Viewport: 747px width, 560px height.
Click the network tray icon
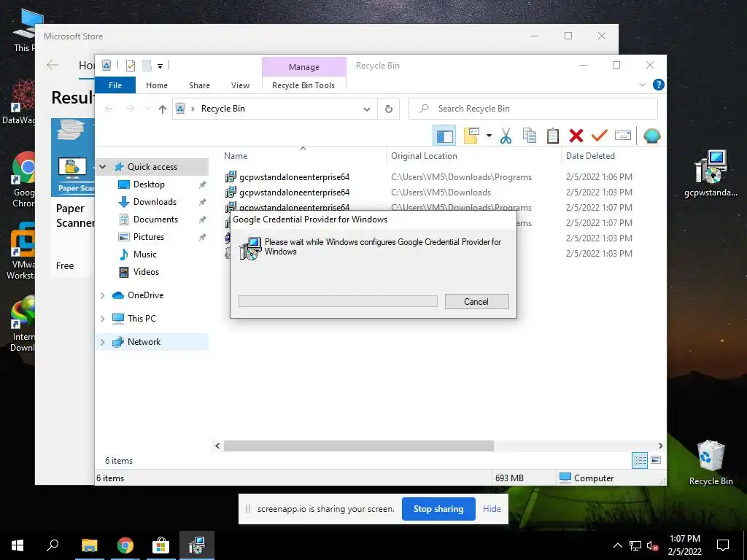[635, 545]
